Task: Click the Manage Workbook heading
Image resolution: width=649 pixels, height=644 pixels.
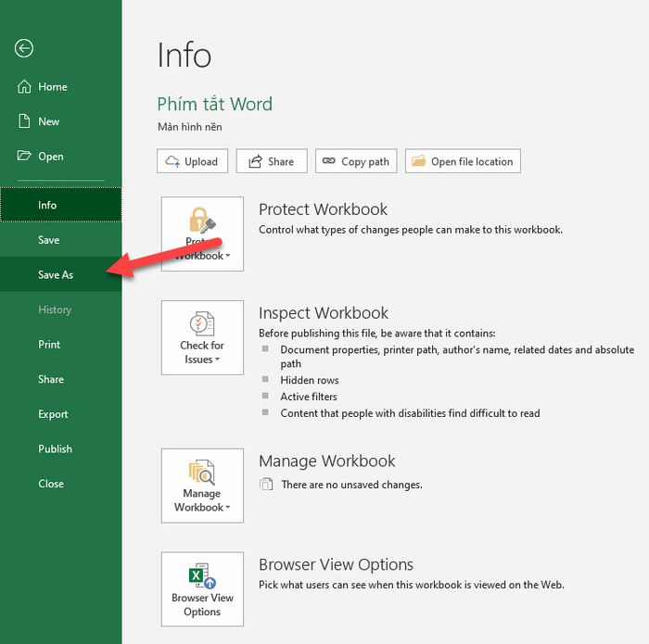Action: pos(327,461)
